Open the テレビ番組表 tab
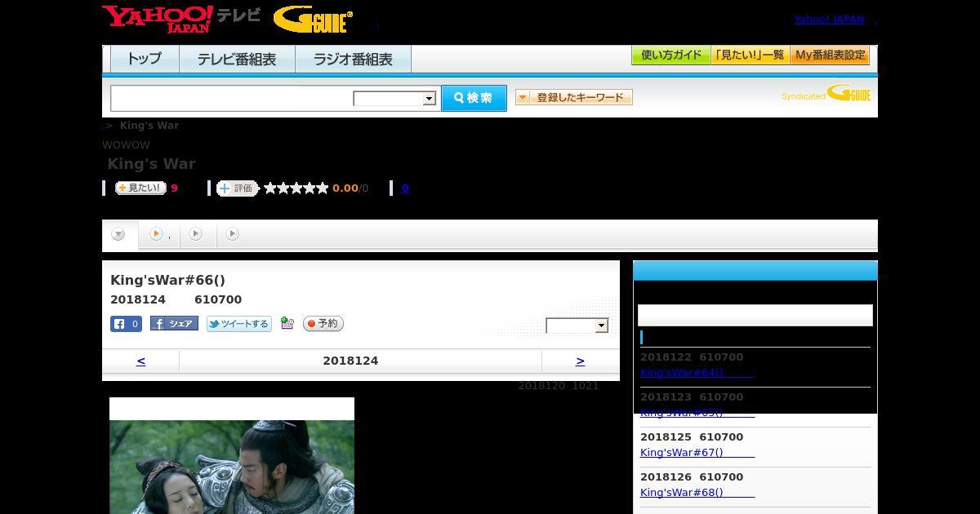The image size is (980, 514). pos(237,60)
